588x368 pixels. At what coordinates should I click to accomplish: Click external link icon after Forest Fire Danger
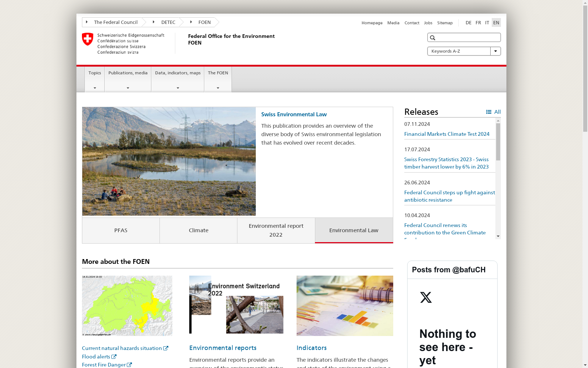pyautogui.click(x=129, y=365)
